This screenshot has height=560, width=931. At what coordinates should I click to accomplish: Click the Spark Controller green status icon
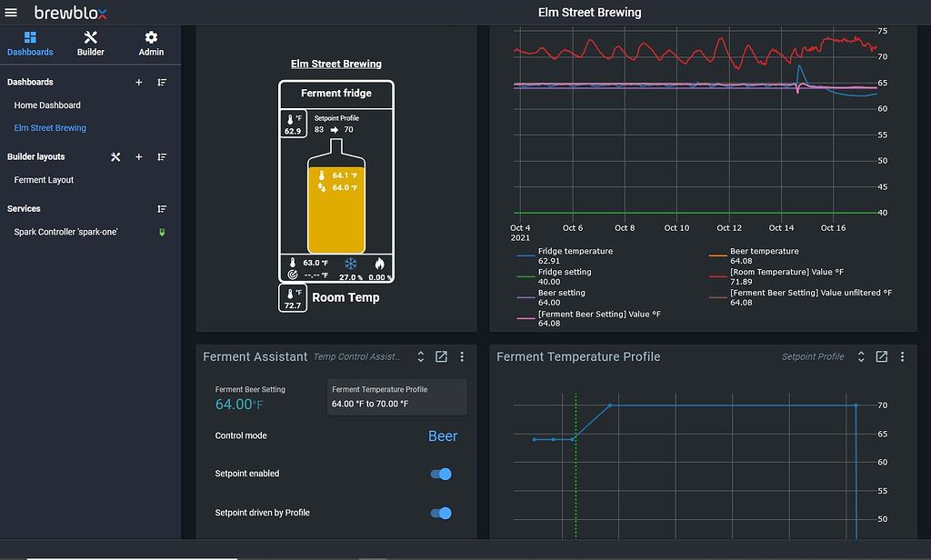[x=162, y=232]
